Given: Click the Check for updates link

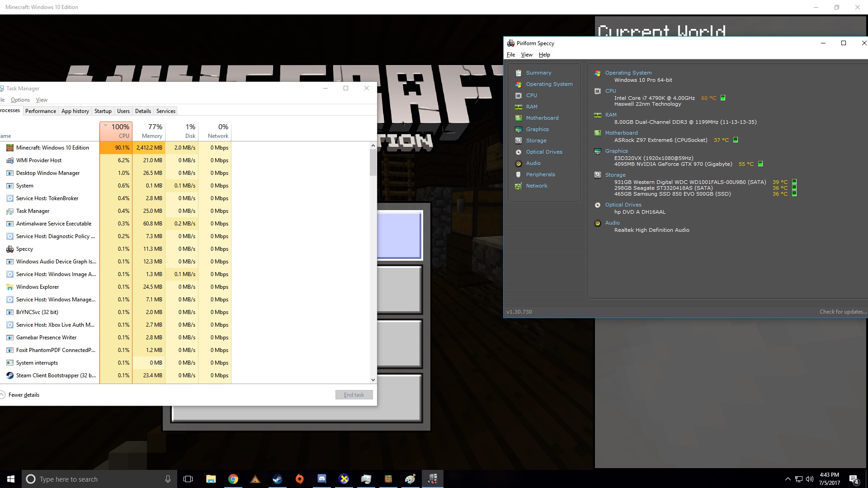Looking at the screenshot, I should pyautogui.click(x=843, y=312).
